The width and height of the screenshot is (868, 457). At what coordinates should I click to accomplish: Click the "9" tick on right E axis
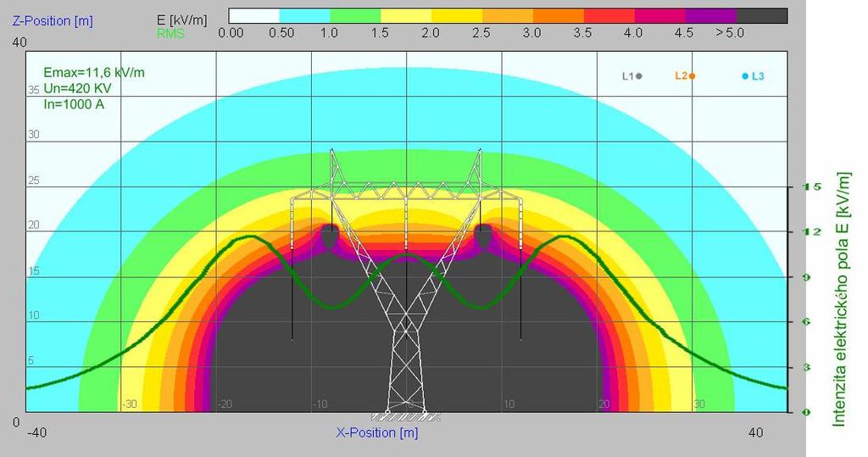click(807, 277)
